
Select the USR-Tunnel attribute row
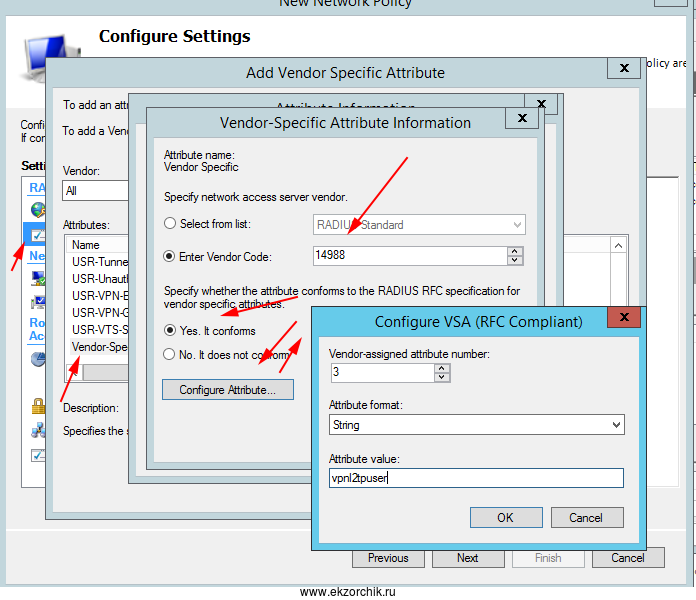[98, 261]
